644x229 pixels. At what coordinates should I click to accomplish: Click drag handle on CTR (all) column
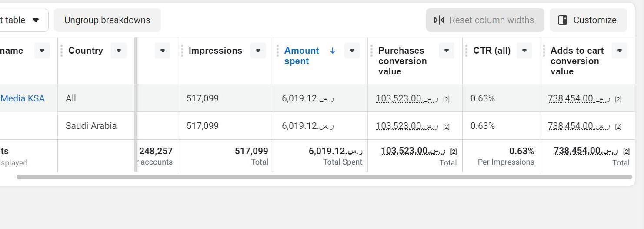466,51
